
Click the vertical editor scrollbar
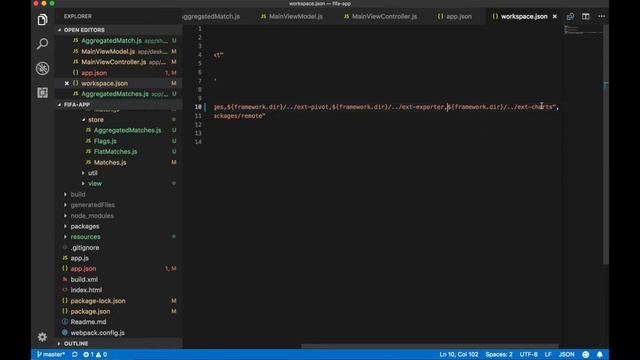tap(606, 144)
